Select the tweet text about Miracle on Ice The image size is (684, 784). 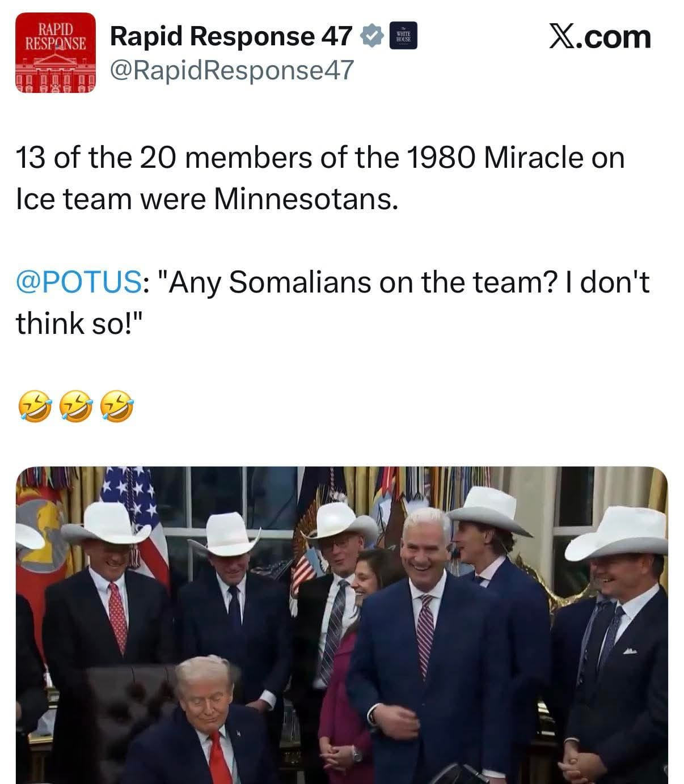(320, 178)
